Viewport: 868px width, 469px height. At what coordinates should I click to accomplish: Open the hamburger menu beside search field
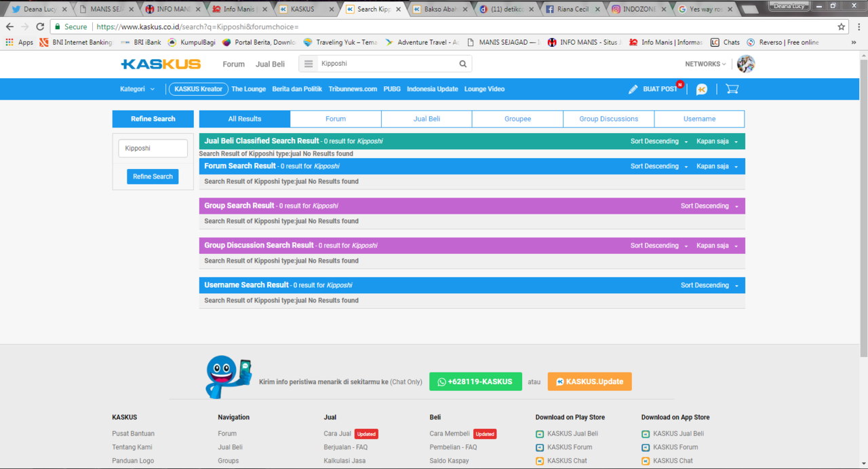[309, 64]
